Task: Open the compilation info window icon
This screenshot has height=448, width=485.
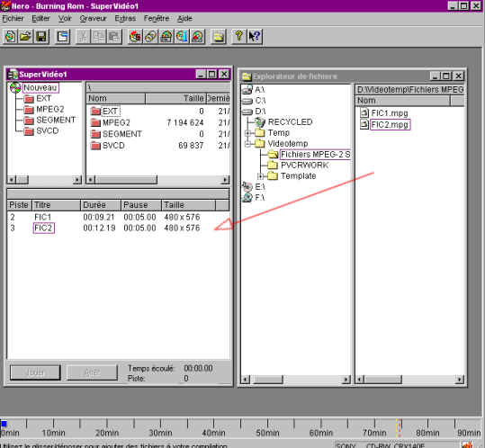Action: (63, 37)
